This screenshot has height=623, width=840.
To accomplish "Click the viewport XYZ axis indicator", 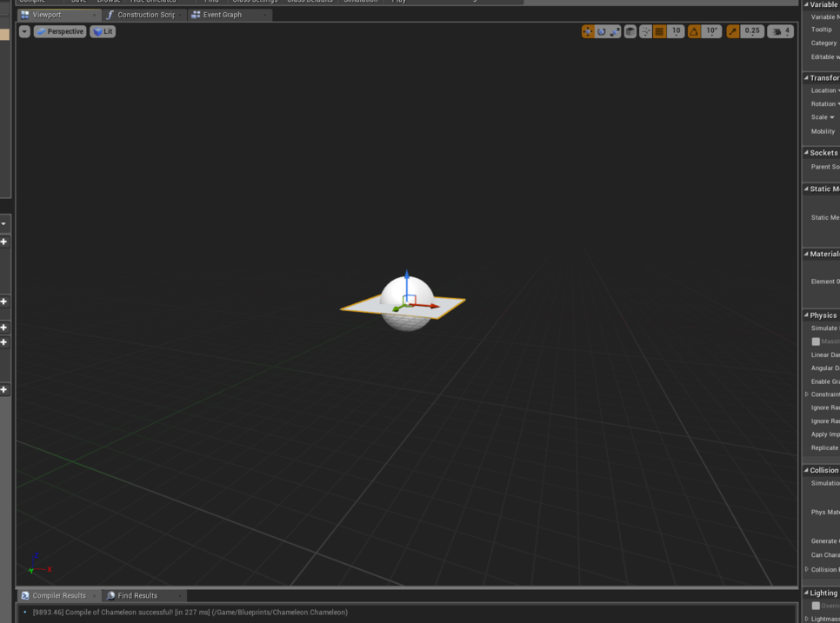I will (39, 565).
